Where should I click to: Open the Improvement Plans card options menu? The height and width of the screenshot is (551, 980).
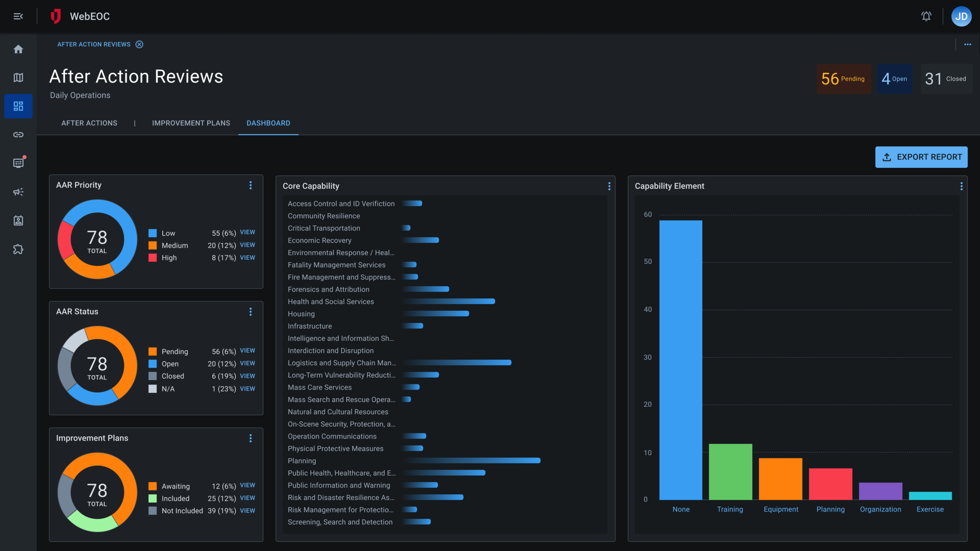[250, 439]
